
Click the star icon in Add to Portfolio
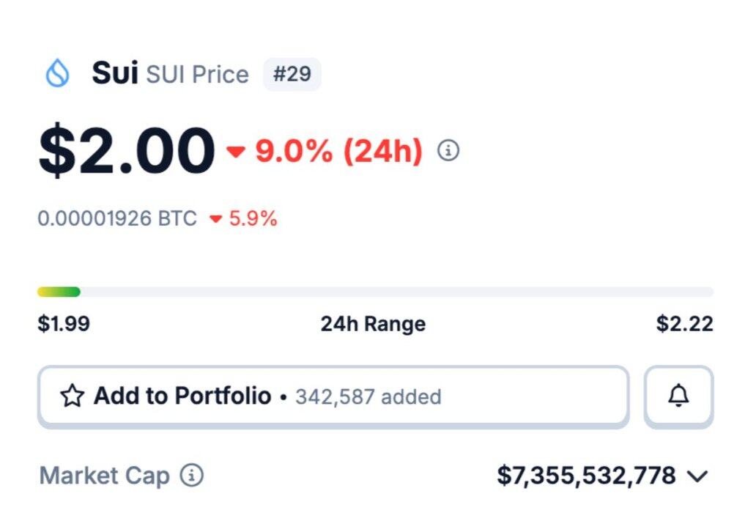click(72, 396)
